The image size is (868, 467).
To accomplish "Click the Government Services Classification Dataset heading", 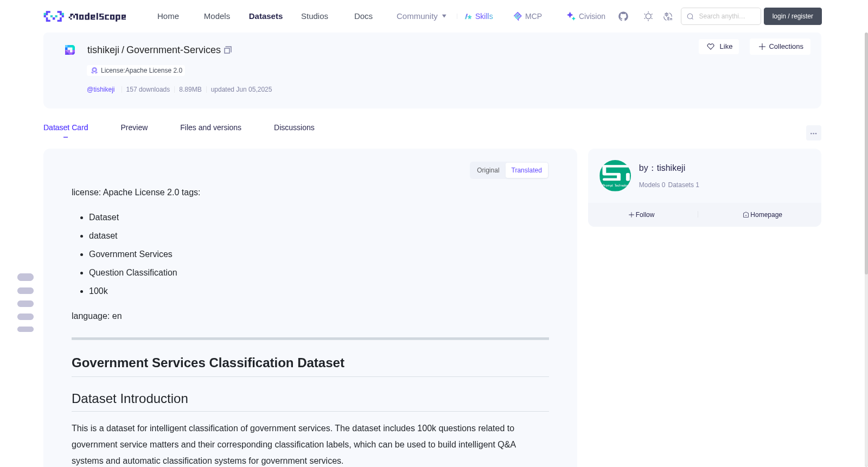I will (208, 363).
